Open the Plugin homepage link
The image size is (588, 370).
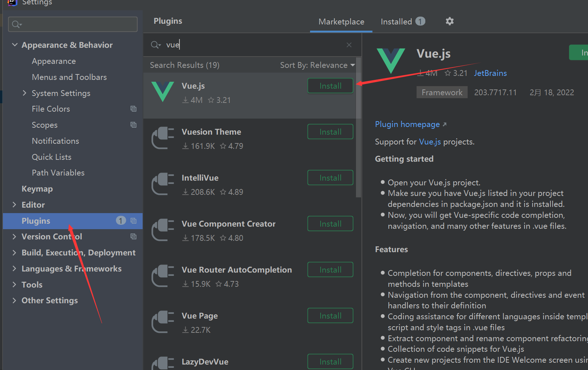tap(411, 124)
